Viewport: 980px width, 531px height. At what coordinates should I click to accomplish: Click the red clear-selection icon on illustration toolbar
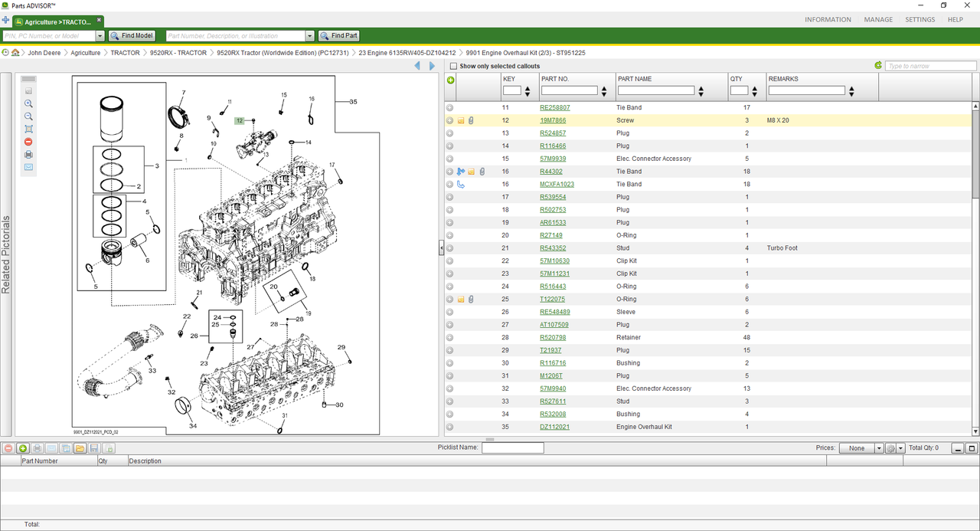click(28, 142)
